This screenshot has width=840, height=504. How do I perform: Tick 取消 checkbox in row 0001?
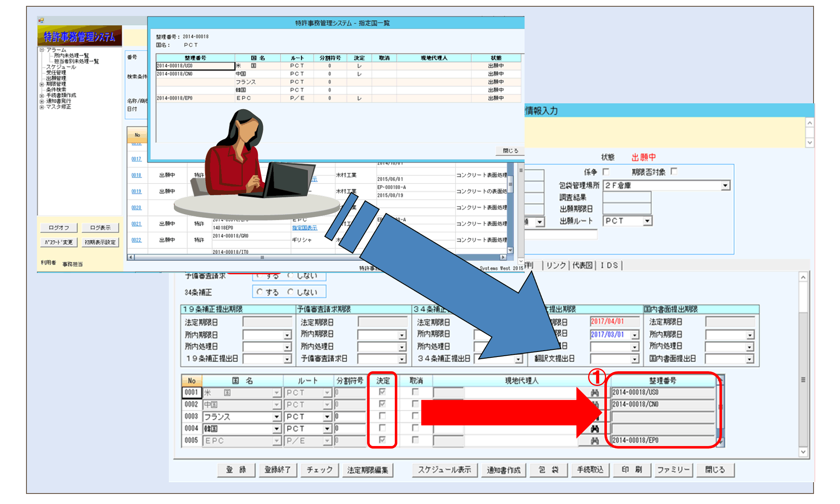pyautogui.click(x=415, y=392)
